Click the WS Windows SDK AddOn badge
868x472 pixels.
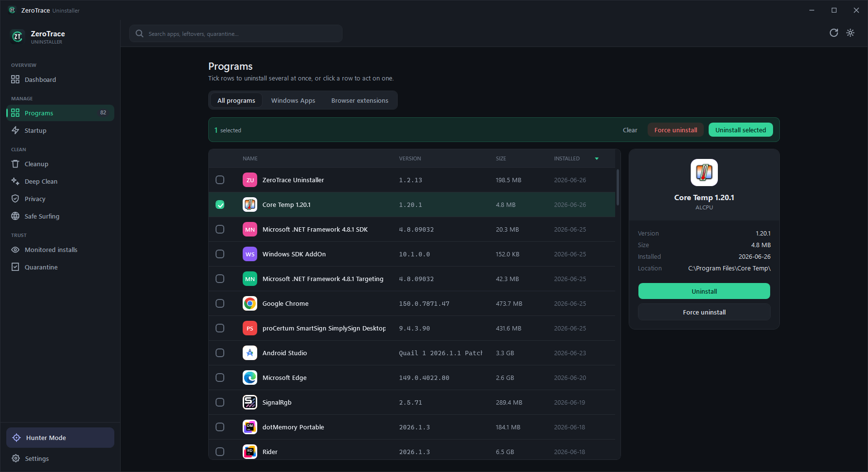(250, 254)
